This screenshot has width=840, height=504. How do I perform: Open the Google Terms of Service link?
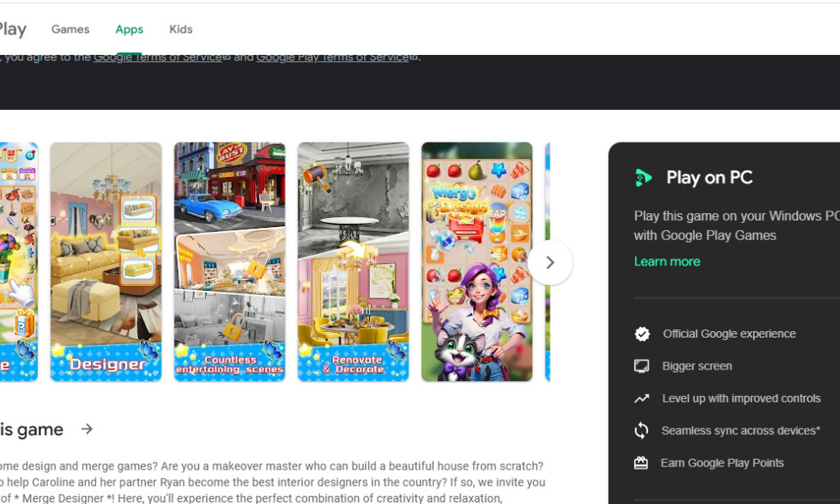158,57
